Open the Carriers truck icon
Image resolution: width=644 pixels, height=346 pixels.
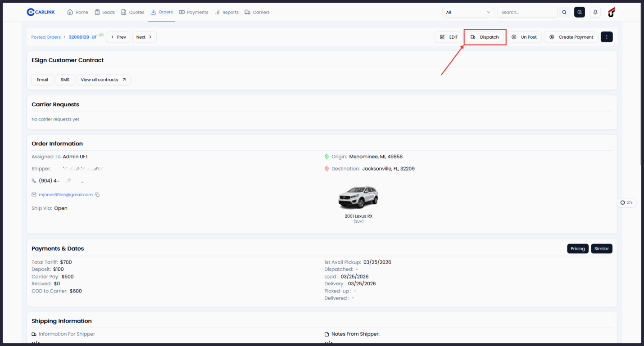pos(247,12)
